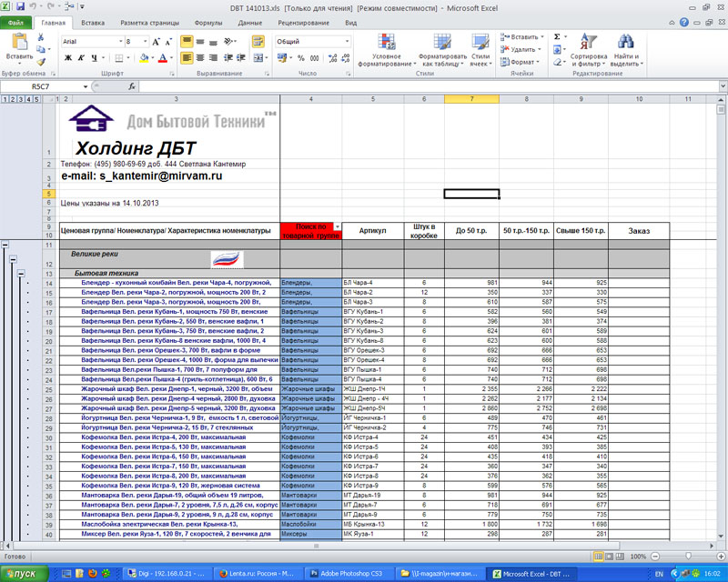Screen dimensions: 728x582
Task: Click the AutoSum sigma icon
Action: (557, 36)
